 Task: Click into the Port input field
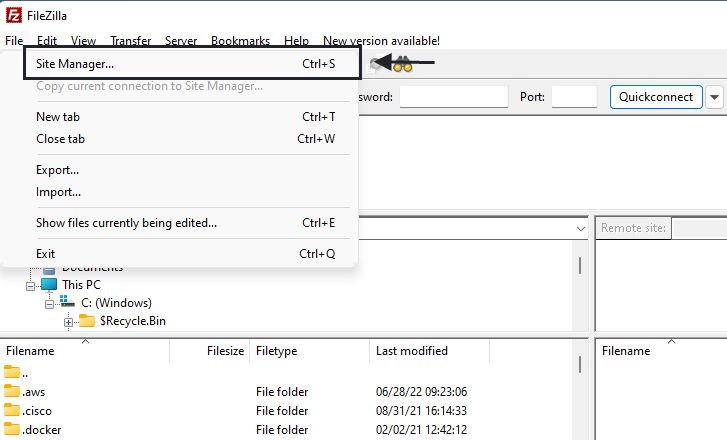tap(574, 97)
